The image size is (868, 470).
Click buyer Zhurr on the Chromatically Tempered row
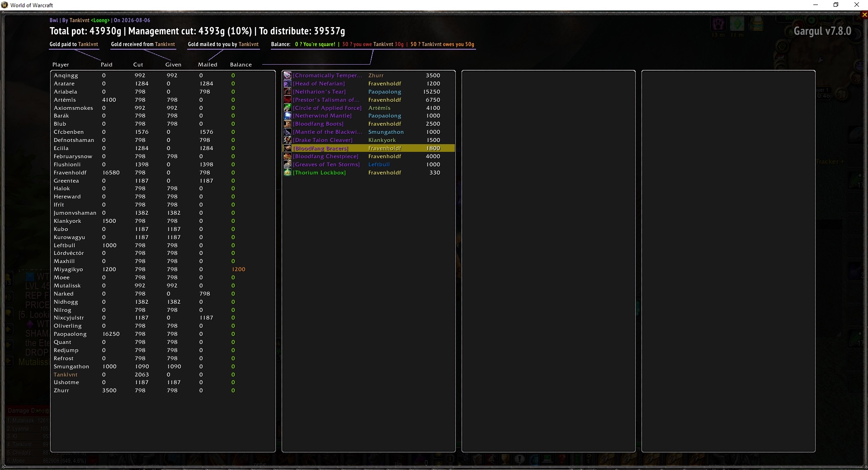click(x=376, y=75)
